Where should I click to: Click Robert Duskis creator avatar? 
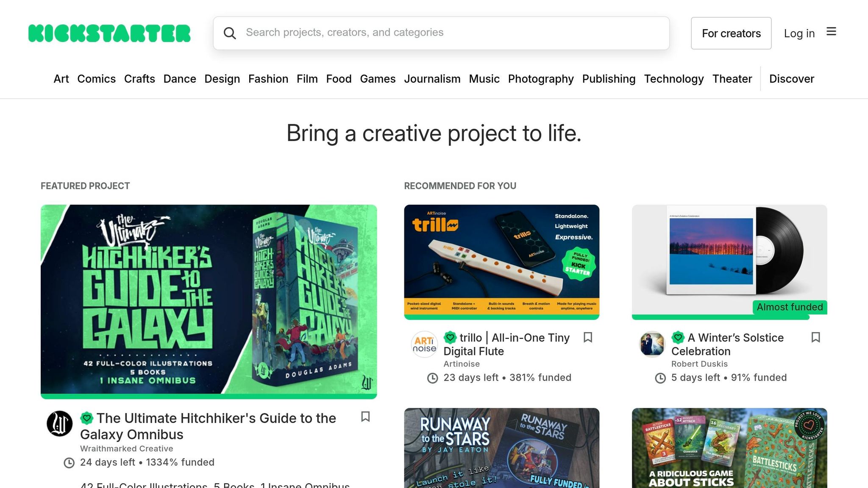click(x=652, y=344)
